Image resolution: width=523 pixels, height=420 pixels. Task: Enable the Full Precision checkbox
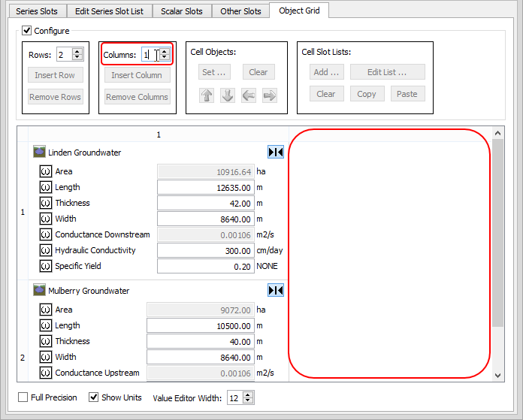(23, 397)
